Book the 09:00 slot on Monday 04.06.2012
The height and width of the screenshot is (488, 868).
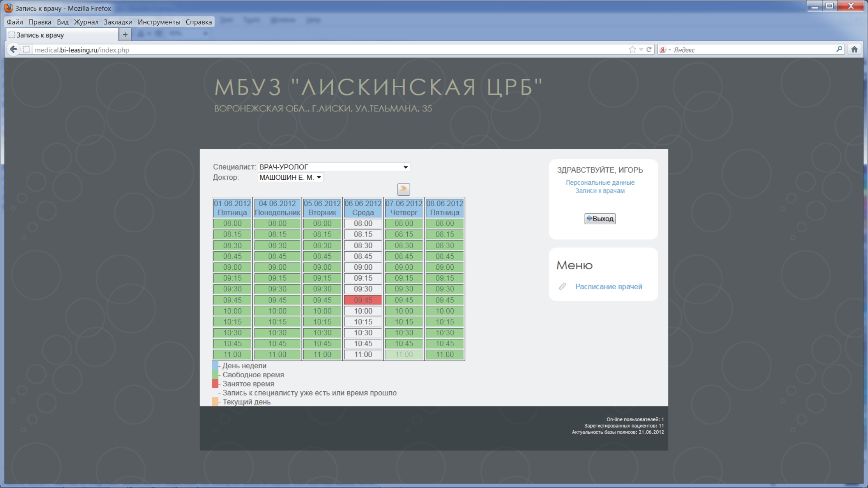pos(277,267)
